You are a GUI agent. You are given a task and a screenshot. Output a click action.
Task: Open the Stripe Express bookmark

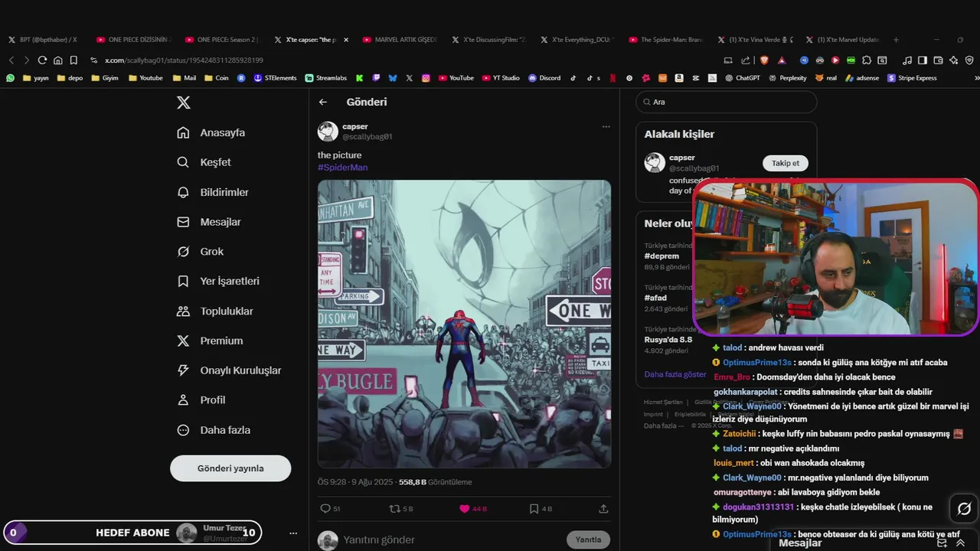click(x=912, y=78)
